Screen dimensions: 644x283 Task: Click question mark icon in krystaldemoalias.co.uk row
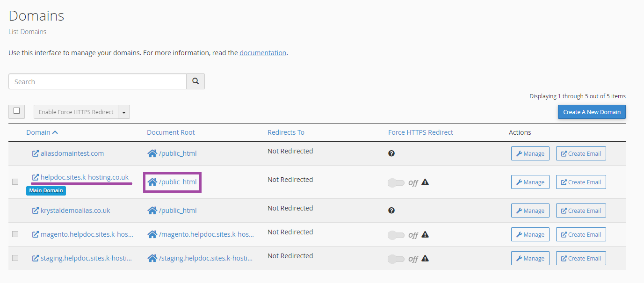click(x=391, y=210)
